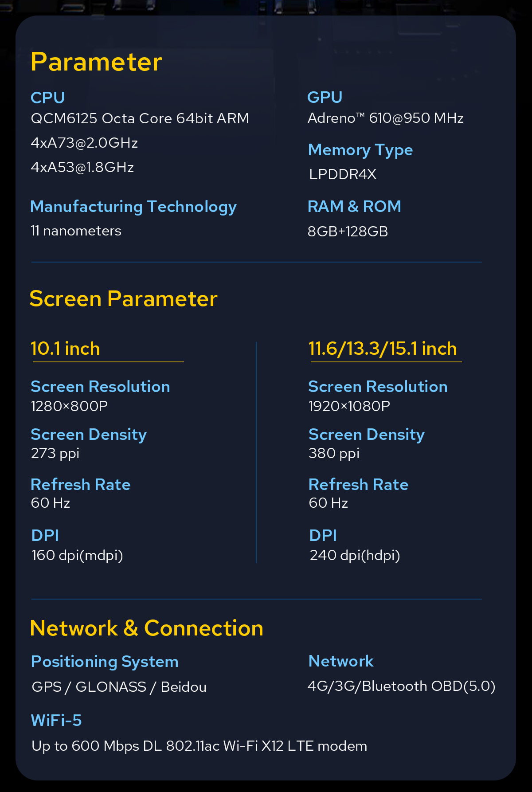Select the Manufacturing Technology heading

click(x=133, y=207)
